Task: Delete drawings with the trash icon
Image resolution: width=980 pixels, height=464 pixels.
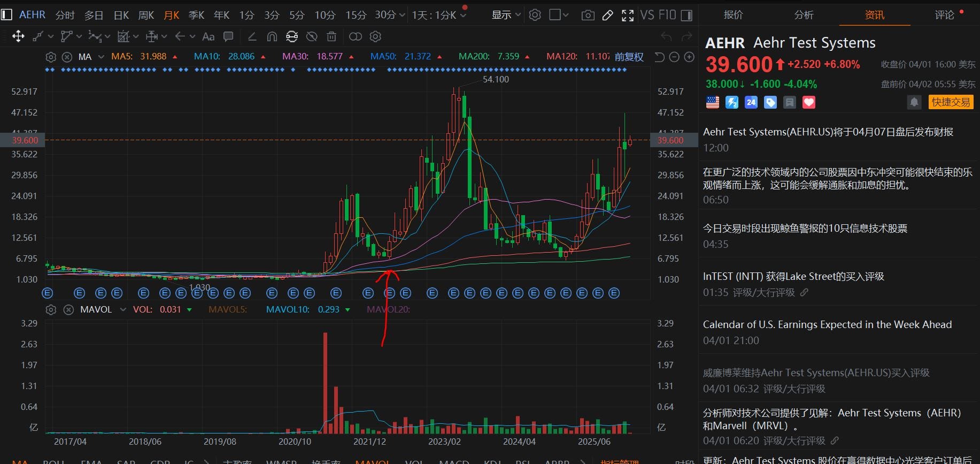Action: pos(331,36)
